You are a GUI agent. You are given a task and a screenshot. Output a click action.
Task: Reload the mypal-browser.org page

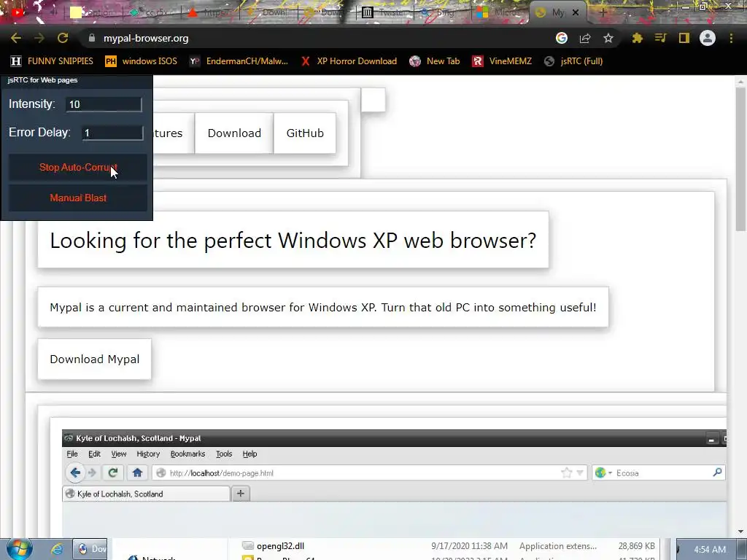(x=63, y=38)
